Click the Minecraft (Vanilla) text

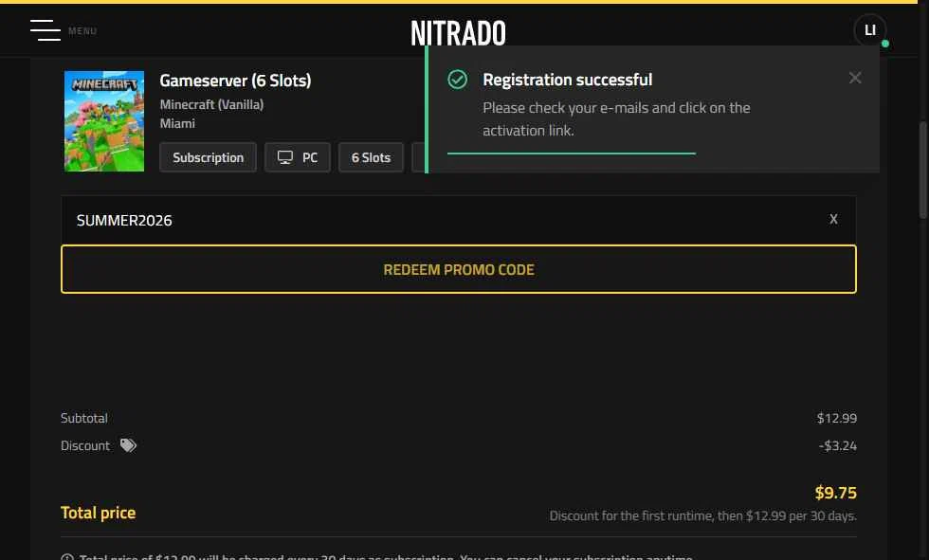[211, 105]
